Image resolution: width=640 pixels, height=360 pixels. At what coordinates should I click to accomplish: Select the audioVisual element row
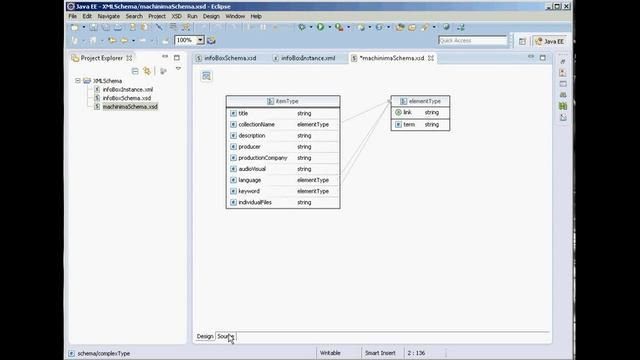click(283, 169)
